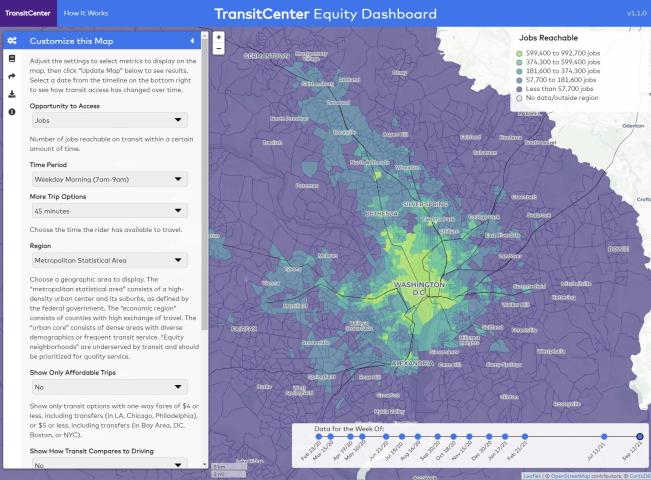Click the GERMANTOWN map label
Viewport: 651px width, 480px height.
pyautogui.click(x=266, y=56)
